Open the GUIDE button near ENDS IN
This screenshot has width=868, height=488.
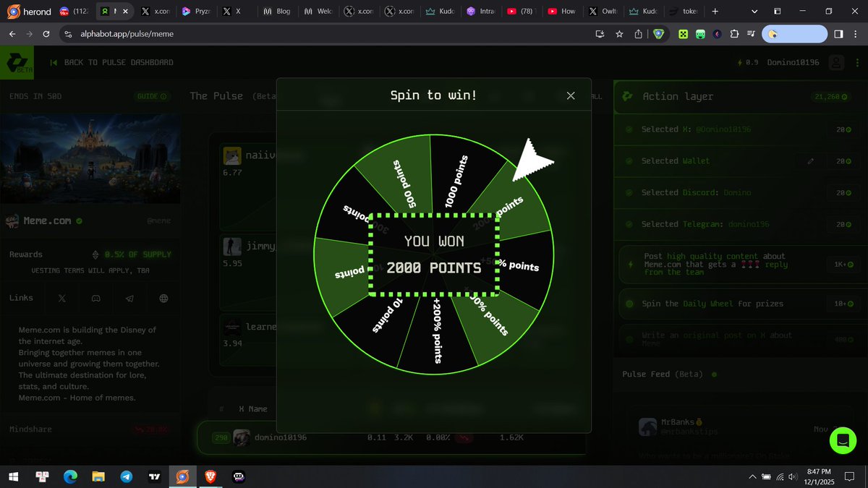tap(150, 96)
